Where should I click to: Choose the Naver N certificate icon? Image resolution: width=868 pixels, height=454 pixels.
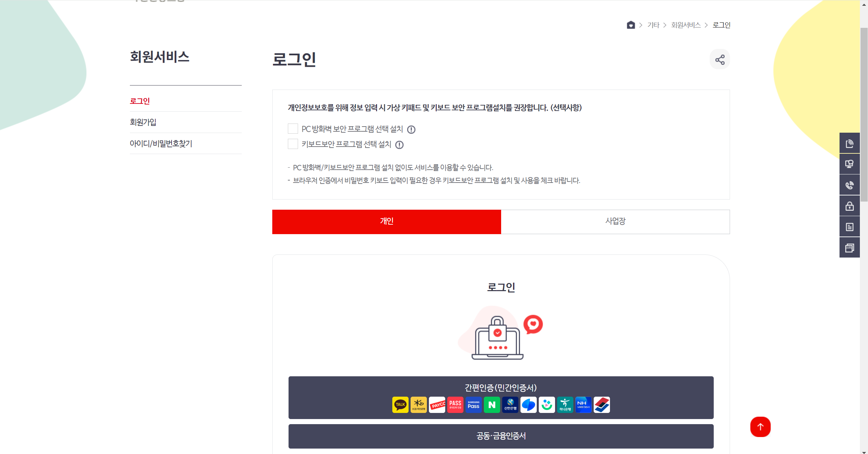492,404
